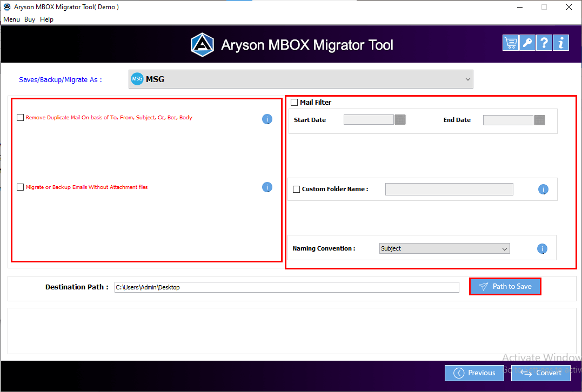Start conversion with Convert button
The height and width of the screenshot is (392, 582).
[541, 373]
